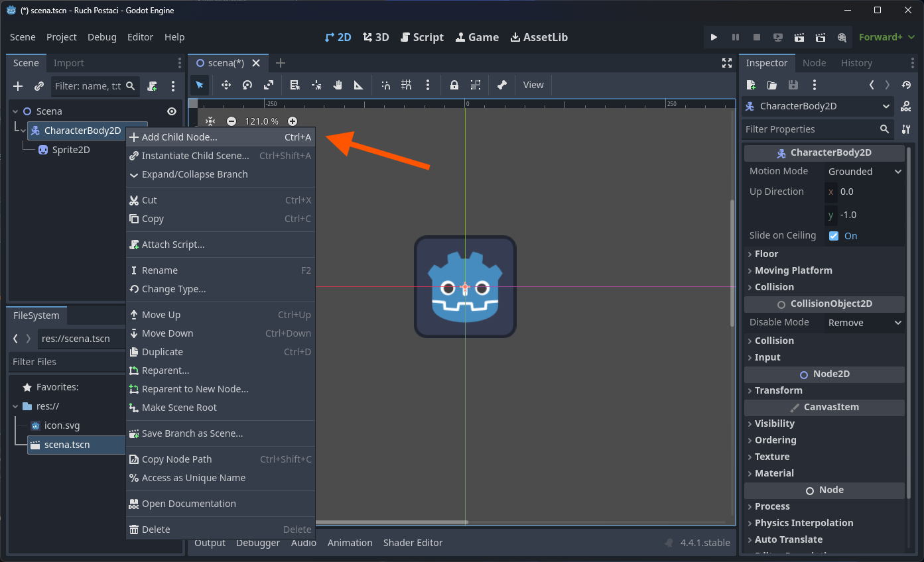Image resolution: width=924 pixels, height=562 pixels.
Task: Select the Select Mode arrow tool
Action: pyautogui.click(x=200, y=85)
